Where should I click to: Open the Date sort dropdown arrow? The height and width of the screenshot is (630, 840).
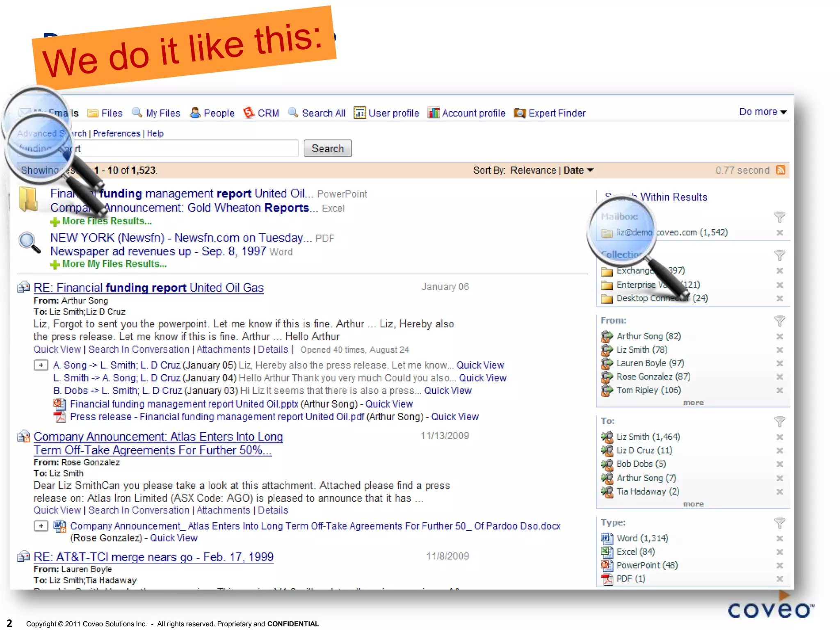[x=591, y=170]
